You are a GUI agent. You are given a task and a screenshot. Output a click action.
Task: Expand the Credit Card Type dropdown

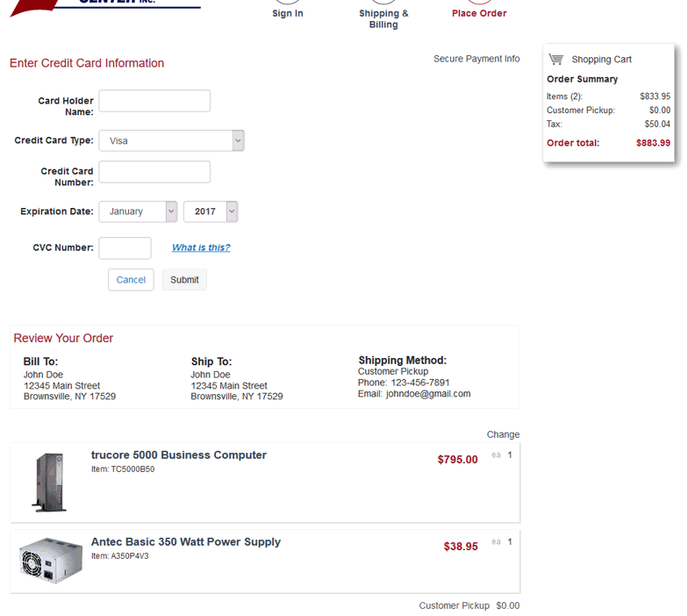pos(171,140)
